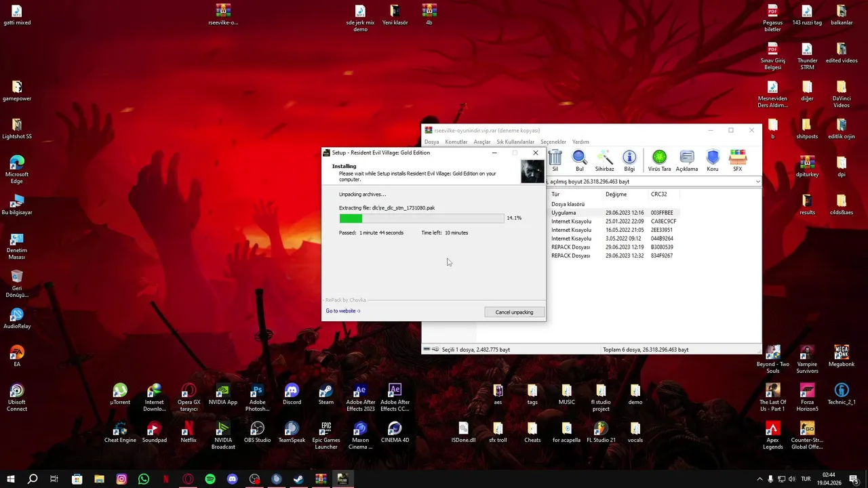The image size is (868, 488).
Task: Click the WhatsApp icon in the taskbar
Action: [144, 479]
